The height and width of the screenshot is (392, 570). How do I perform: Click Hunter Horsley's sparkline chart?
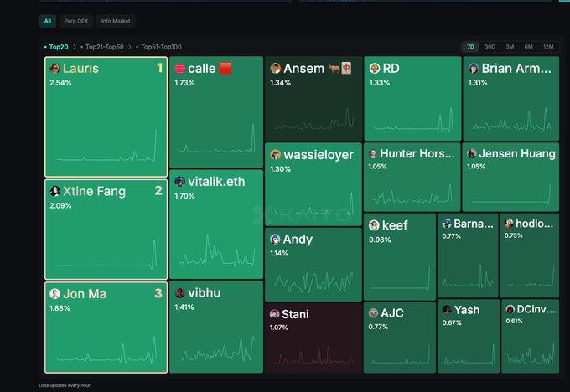pyautogui.click(x=412, y=194)
